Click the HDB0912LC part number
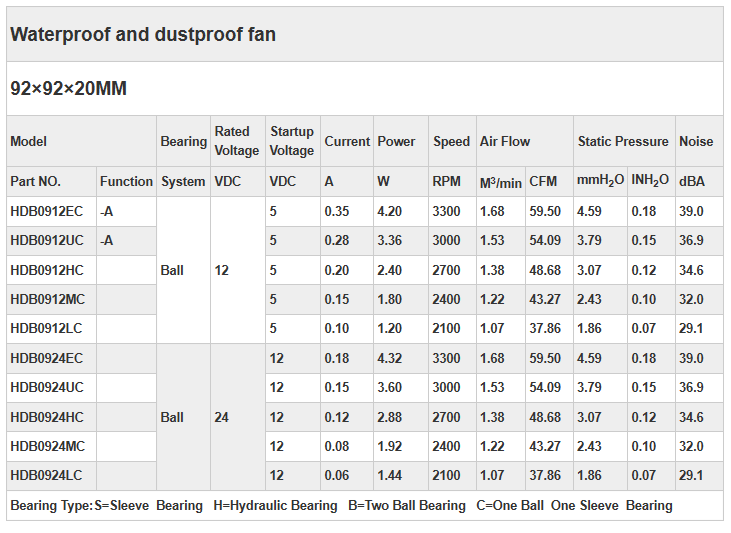731x533 pixels. (46, 328)
